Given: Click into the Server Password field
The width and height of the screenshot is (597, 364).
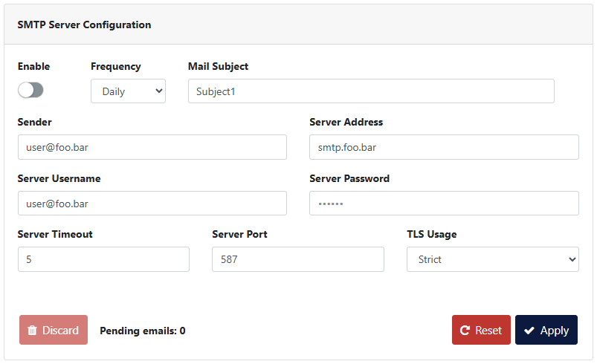Looking at the screenshot, I should tap(444, 203).
